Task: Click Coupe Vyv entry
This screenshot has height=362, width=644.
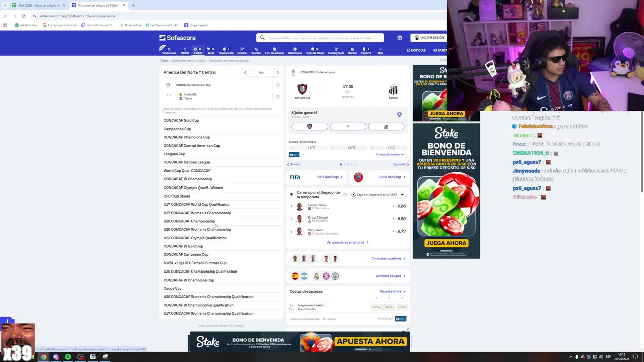Action: tap(172, 288)
